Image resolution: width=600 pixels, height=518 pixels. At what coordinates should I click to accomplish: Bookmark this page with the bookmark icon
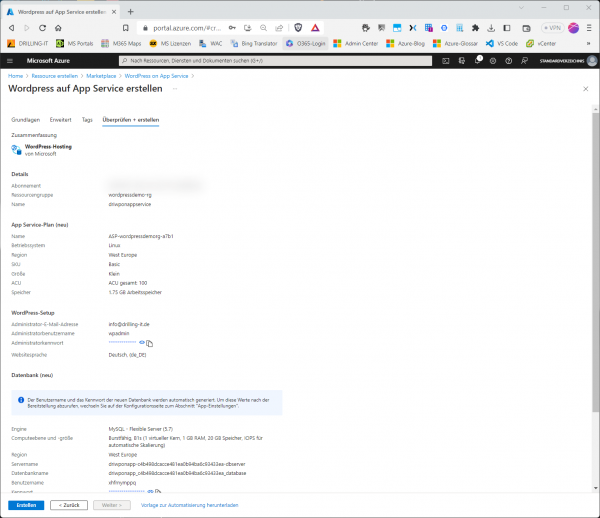126,28
